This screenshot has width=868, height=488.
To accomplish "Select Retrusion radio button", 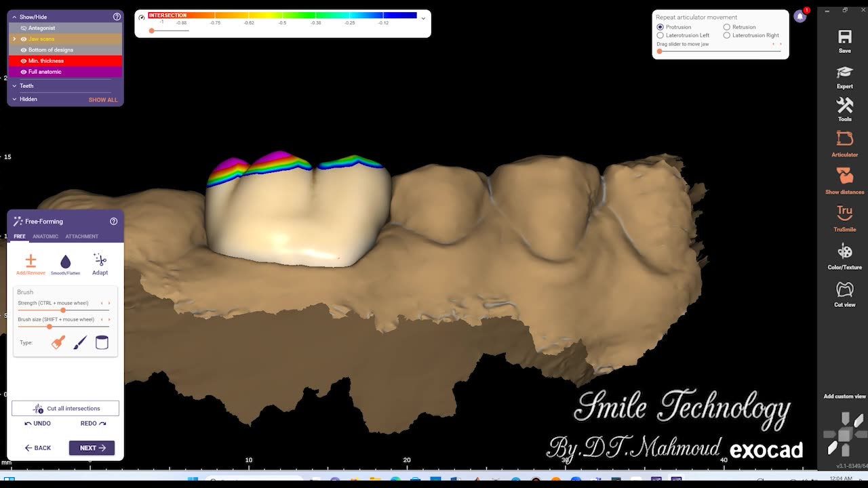I will [726, 27].
